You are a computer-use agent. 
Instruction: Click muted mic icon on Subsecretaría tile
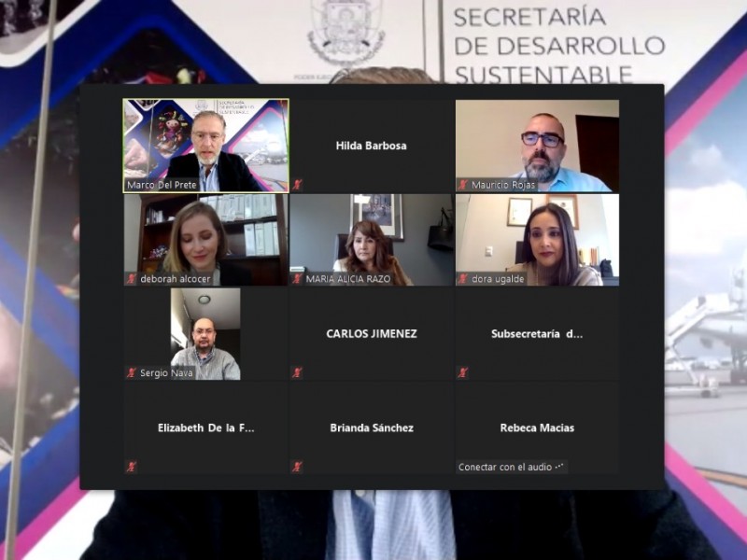[462, 372]
